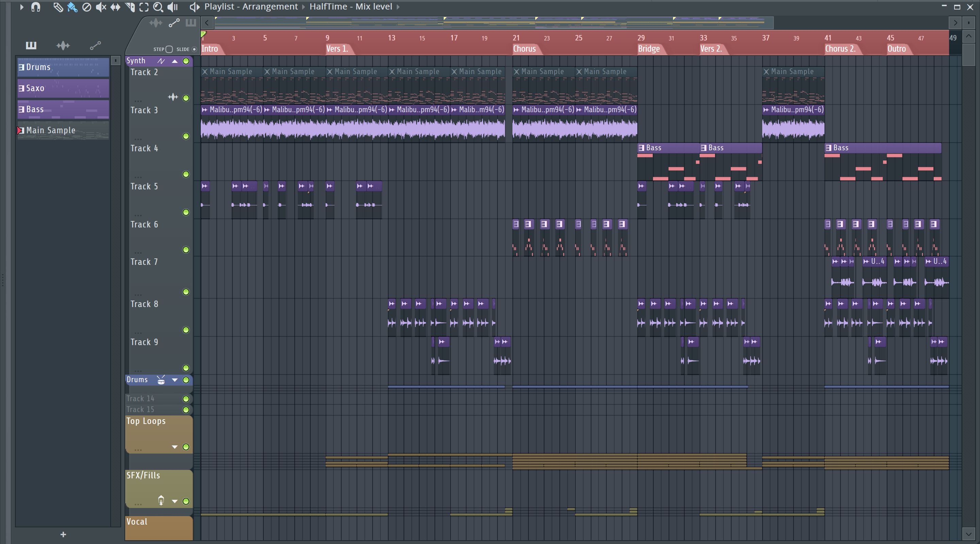The width and height of the screenshot is (980, 544).
Task: Mute Track 3 with green LED
Action: (186, 136)
